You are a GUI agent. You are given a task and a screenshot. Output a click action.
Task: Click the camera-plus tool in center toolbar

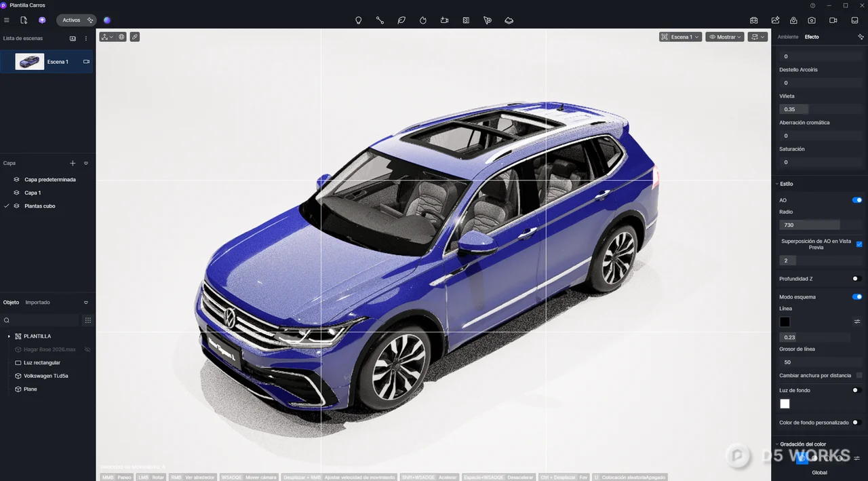[444, 20]
